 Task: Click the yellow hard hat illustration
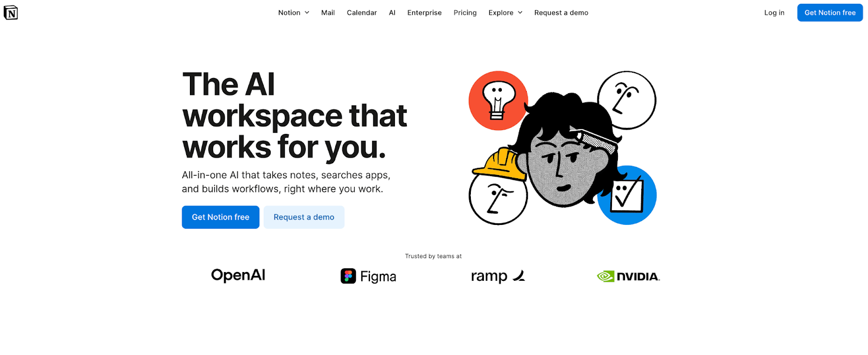[x=500, y=164]
